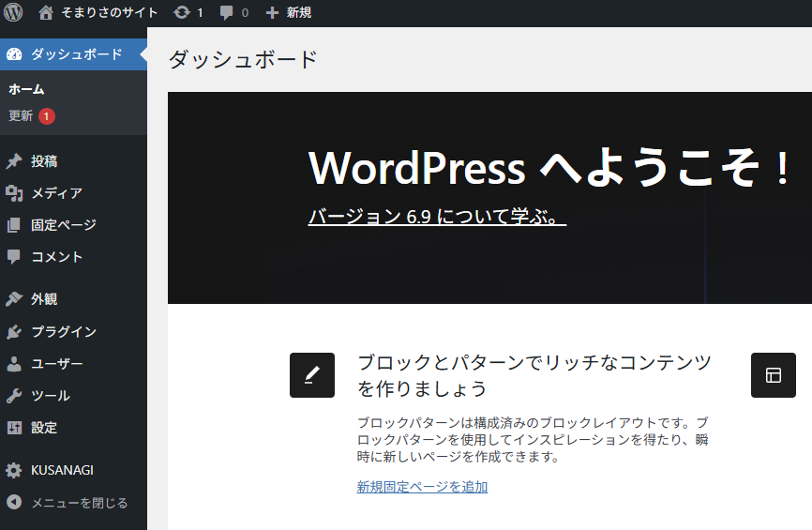Screen dimensions: 812x530
Task: Click the WordPress logo icon
Action: tap(13, 13)
